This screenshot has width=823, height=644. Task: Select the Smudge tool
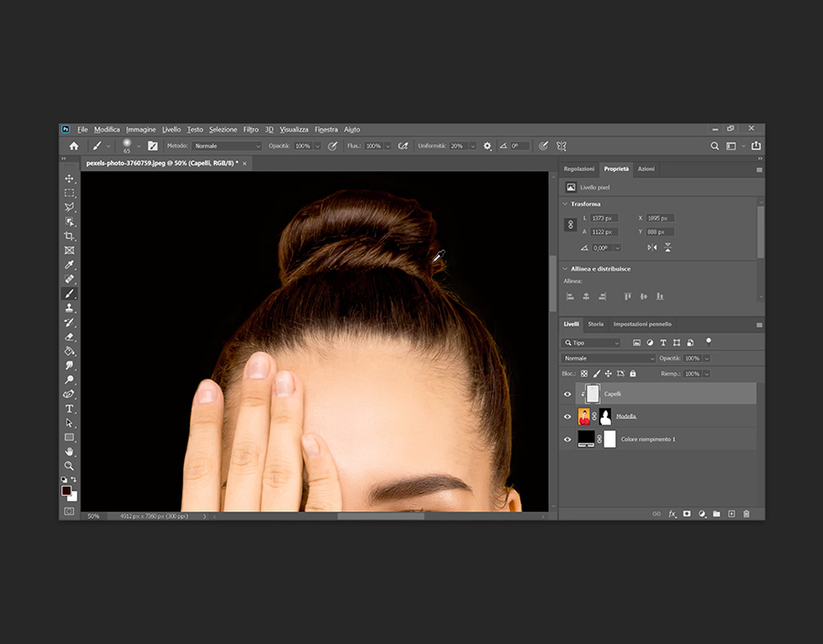pos(69,365)
